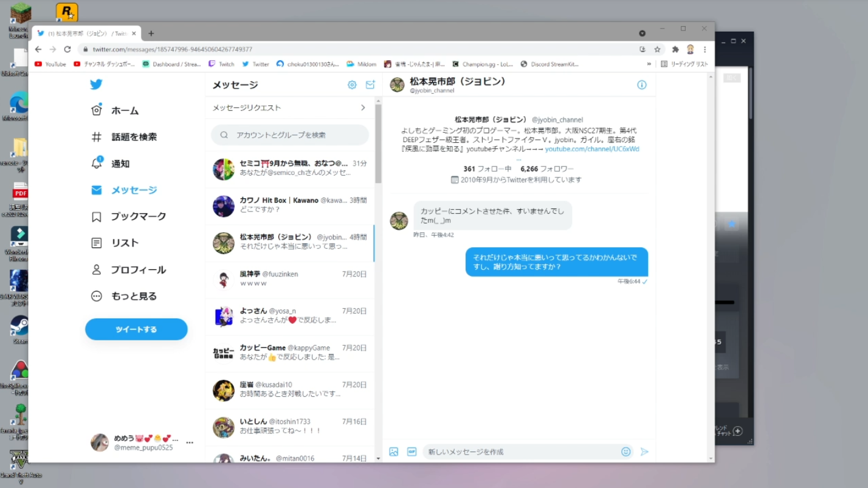Open conversation with 風神拳 @fuuzinken
The image size is (868, 488).
coord(290,280)
